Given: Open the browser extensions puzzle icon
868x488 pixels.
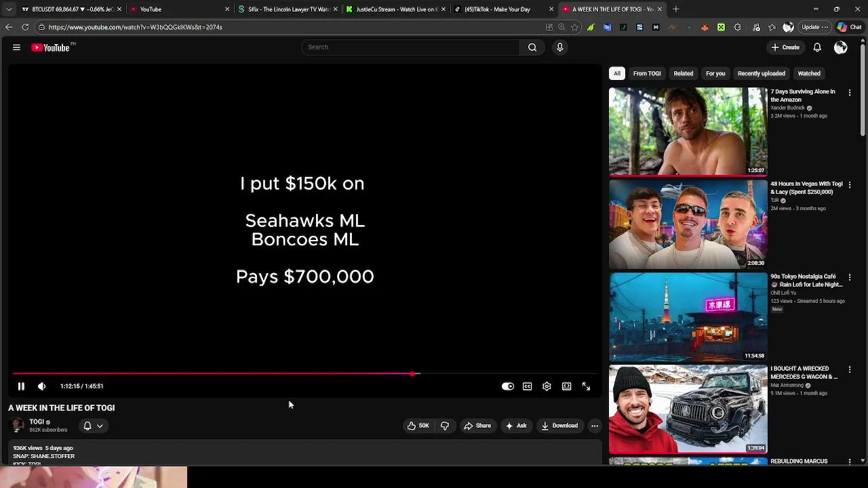Looking at the screenshot, I should 738,27.
